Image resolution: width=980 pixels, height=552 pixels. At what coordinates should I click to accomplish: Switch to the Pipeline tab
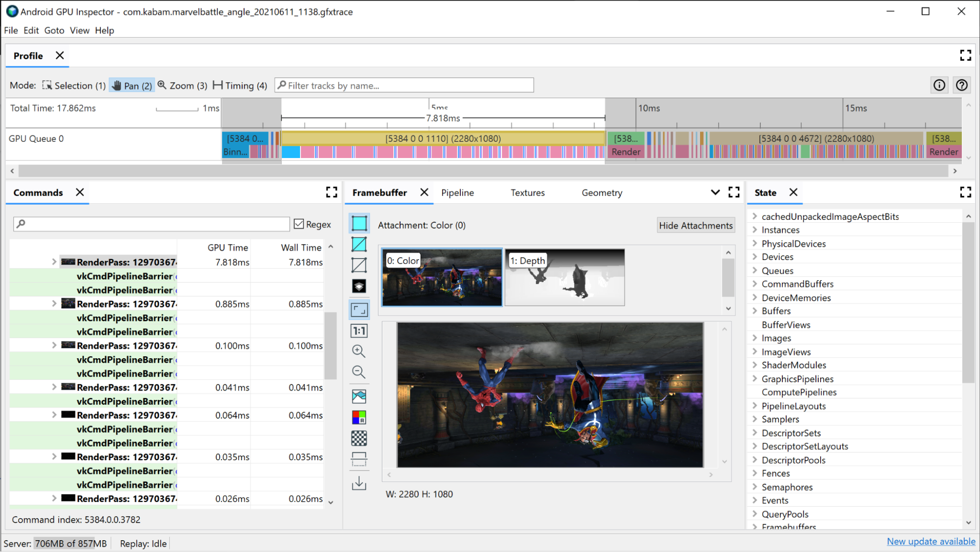pyautogui.click(x=458, y=193)
